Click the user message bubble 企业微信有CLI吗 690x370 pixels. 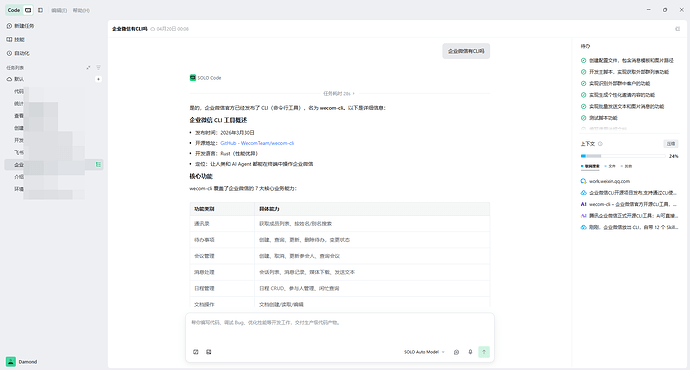click(466, 51)
